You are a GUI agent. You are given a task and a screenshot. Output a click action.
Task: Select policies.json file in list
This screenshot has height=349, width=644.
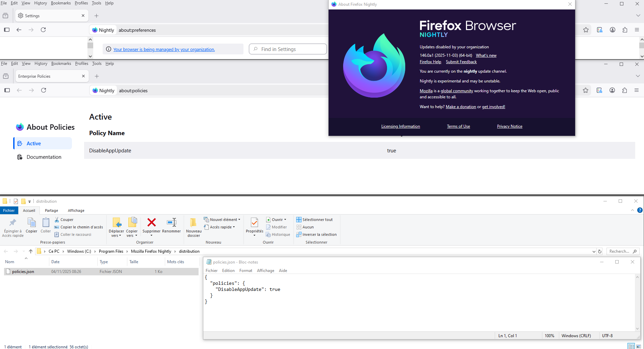[x=101, y=272]
